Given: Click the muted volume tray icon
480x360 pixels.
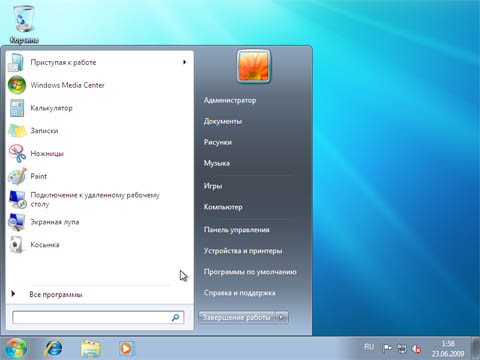Looking at the screenshot, I should coord(416,349).
